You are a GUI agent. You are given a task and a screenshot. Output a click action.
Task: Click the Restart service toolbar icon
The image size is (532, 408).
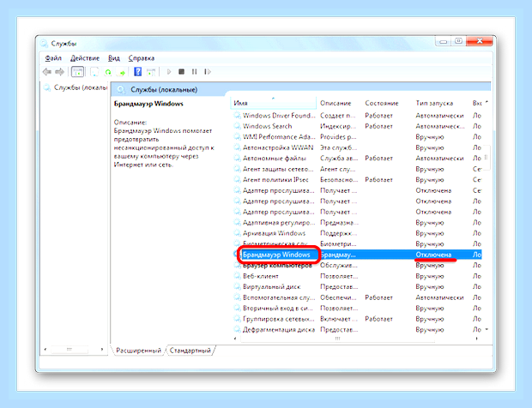pos(208,72)
